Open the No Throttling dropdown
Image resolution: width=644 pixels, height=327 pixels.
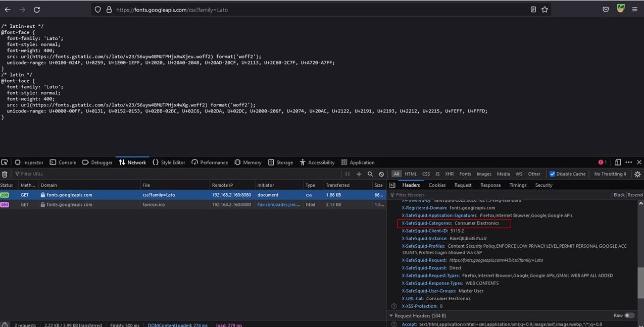610,174
